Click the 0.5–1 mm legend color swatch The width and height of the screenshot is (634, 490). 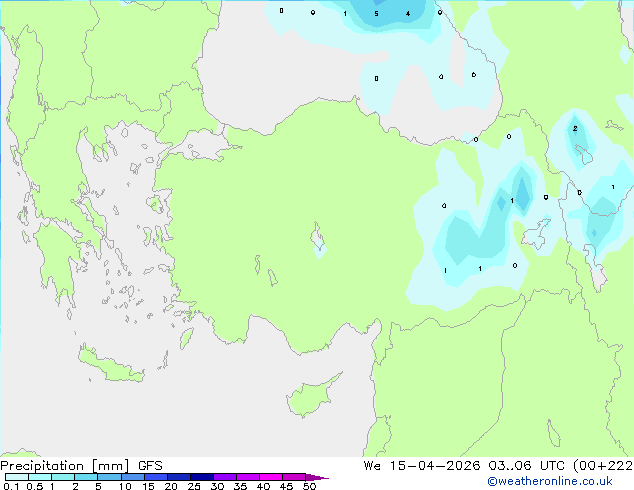40,477
